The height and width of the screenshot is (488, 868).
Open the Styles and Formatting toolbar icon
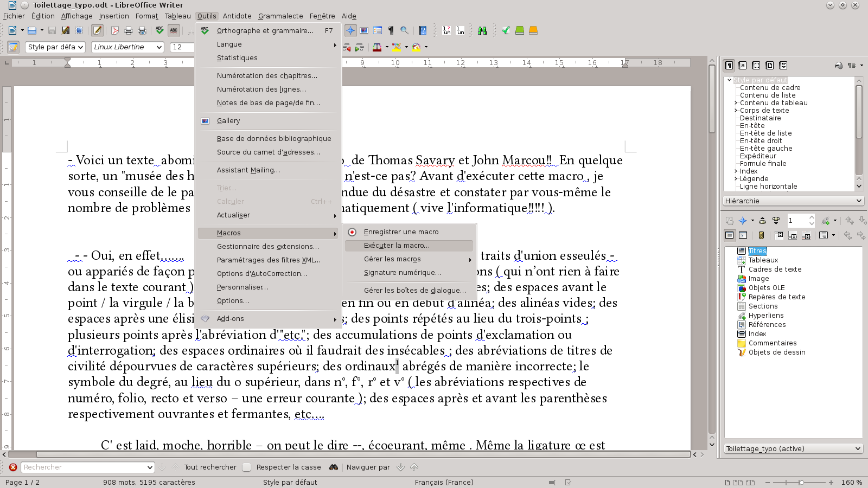(13, 47)
